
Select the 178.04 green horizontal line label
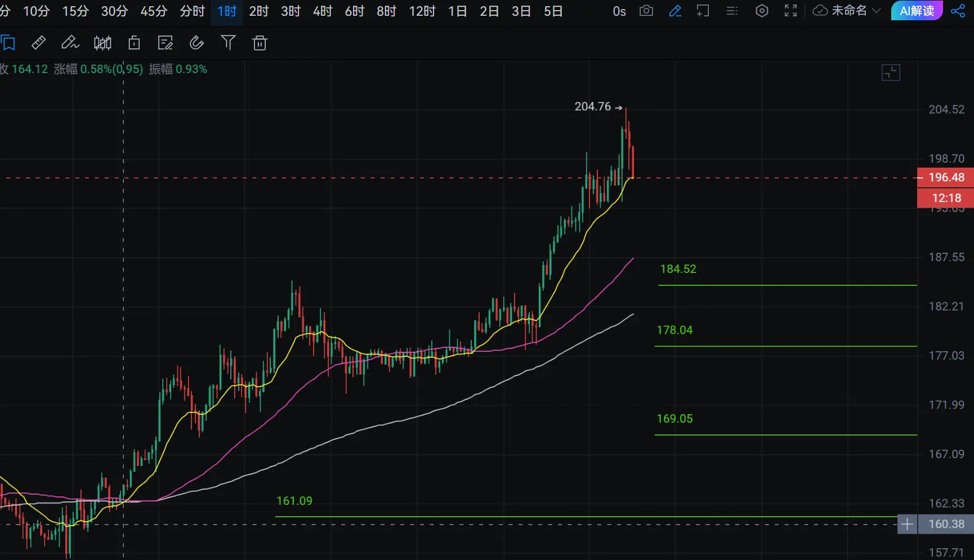coord(674,330)
